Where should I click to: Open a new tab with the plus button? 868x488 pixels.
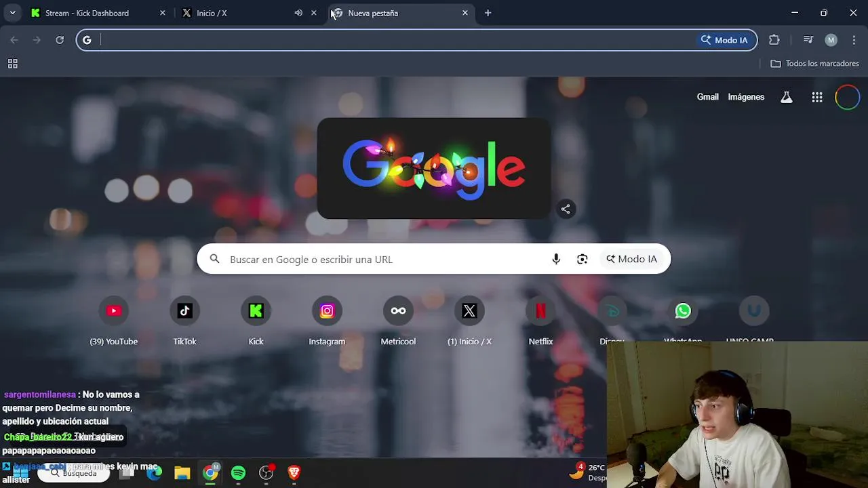(x=488, y=13)
